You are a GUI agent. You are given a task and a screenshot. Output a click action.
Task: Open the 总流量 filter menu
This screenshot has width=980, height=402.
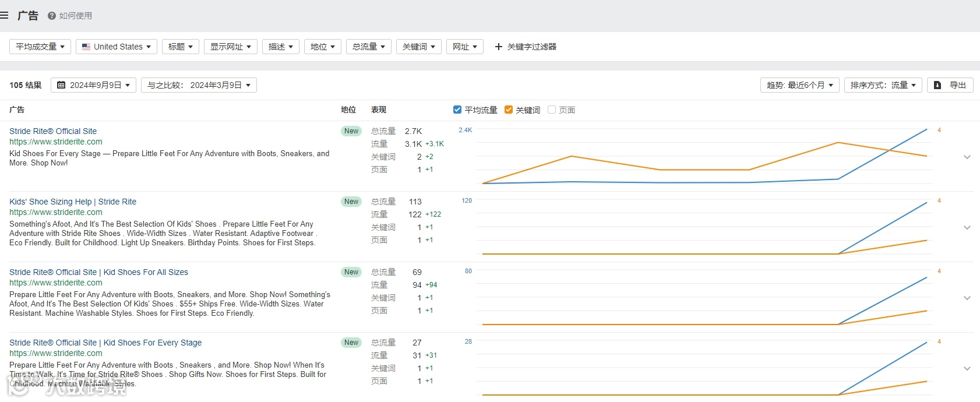(x=369, y=47)
